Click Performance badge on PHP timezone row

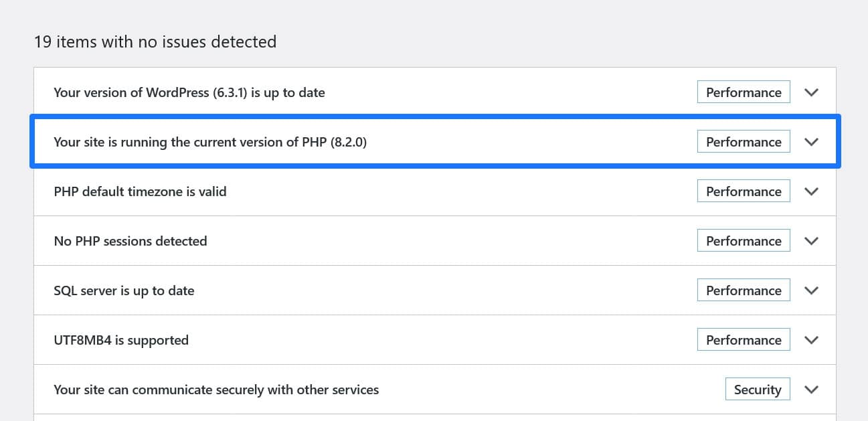(744, 191)
